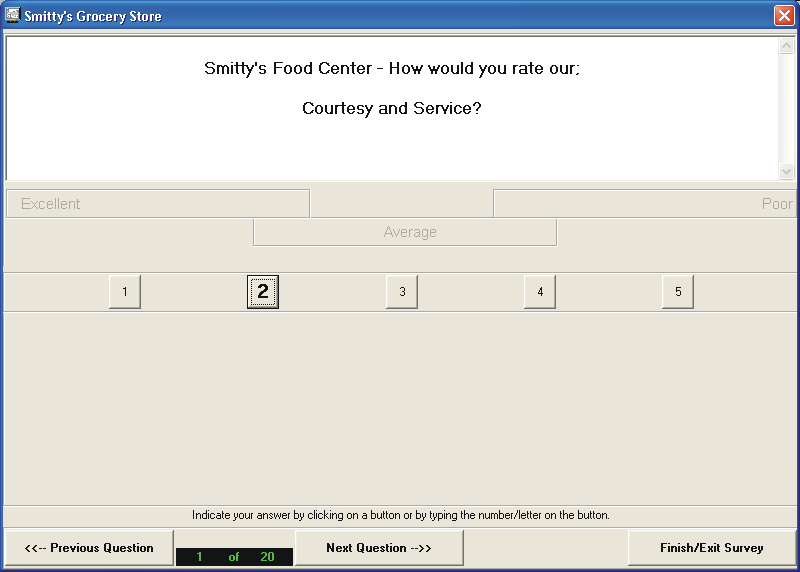Select rating button 4

[540, 292]
